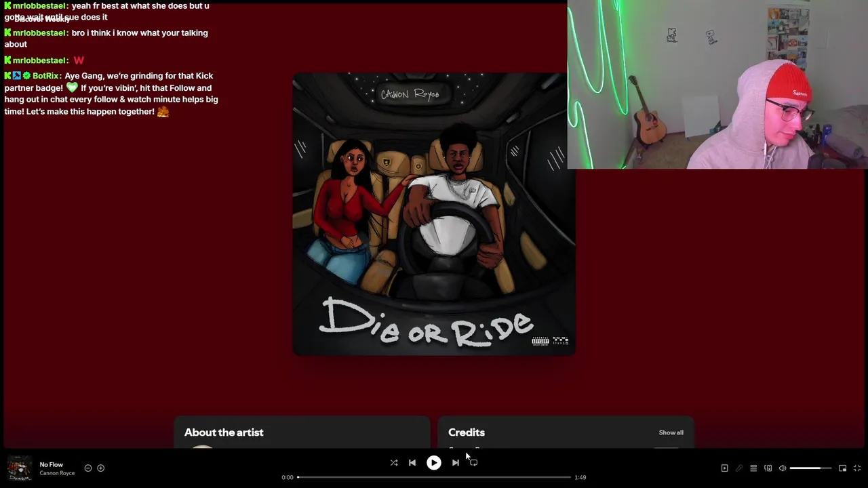Add No Flow to library with plus icon

coord(101,468)
